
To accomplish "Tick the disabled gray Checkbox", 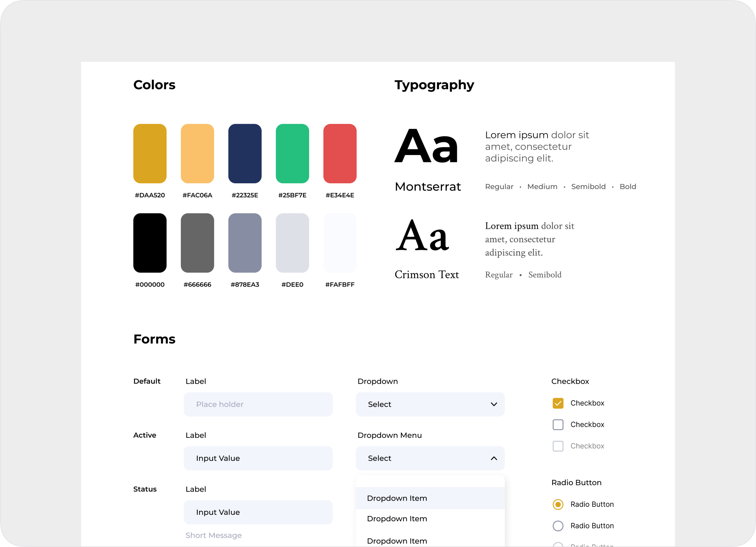I will coord(558,446).
